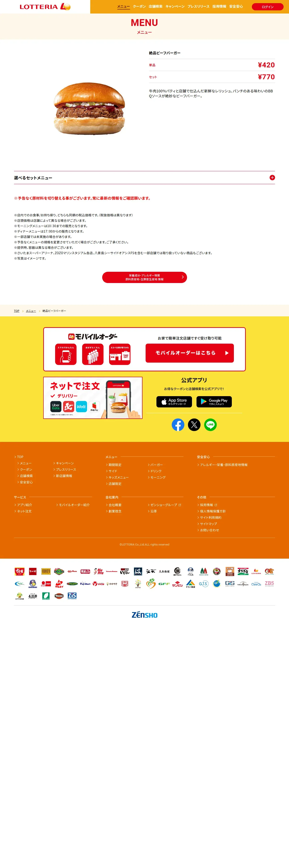Open the アプリ紹介 footer link
The width and height of the screenshot is (289, 868).
25,505
